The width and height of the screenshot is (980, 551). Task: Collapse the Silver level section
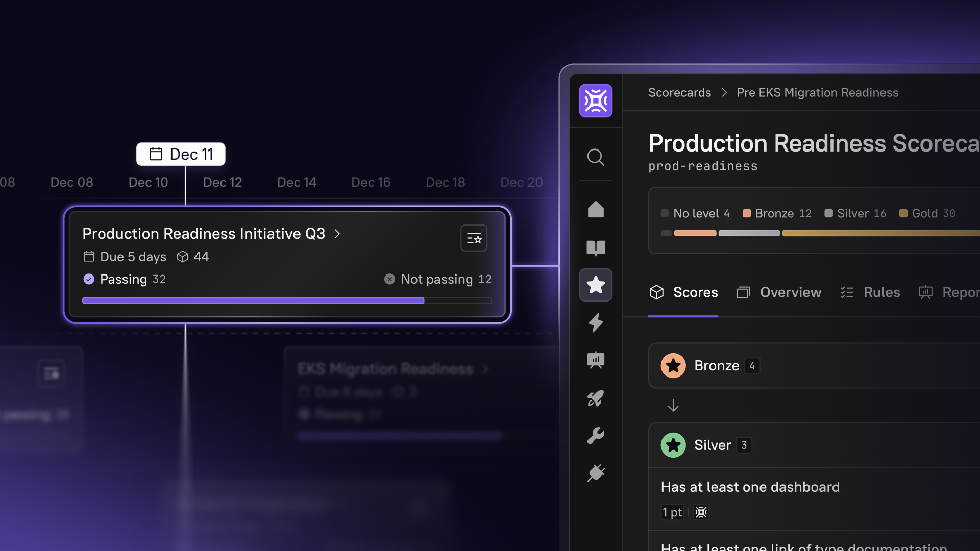[x=713, y=445]
